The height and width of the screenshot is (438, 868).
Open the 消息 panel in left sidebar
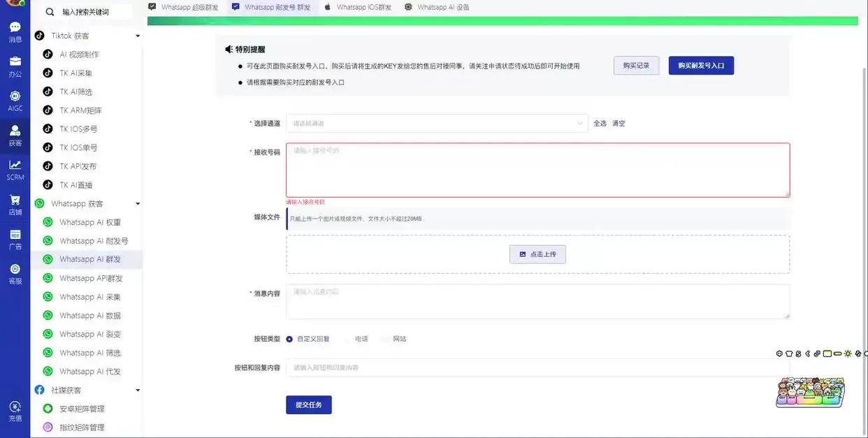pos(15,33)
